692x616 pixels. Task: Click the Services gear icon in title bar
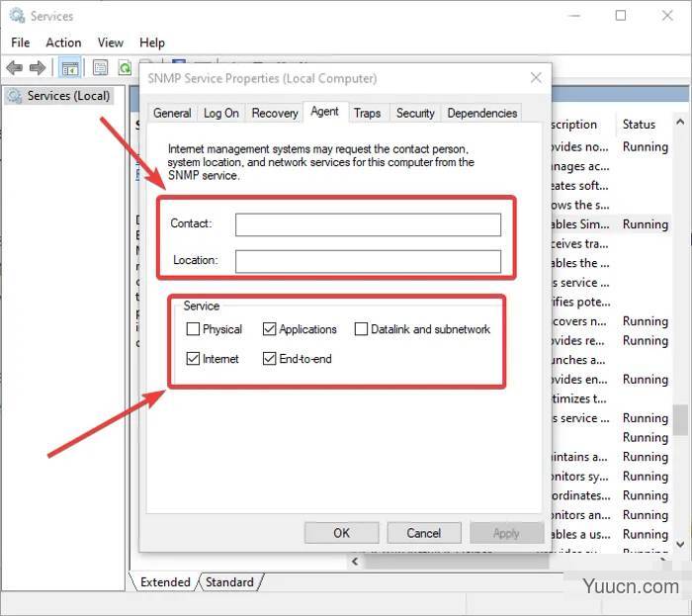click(17, 16)
